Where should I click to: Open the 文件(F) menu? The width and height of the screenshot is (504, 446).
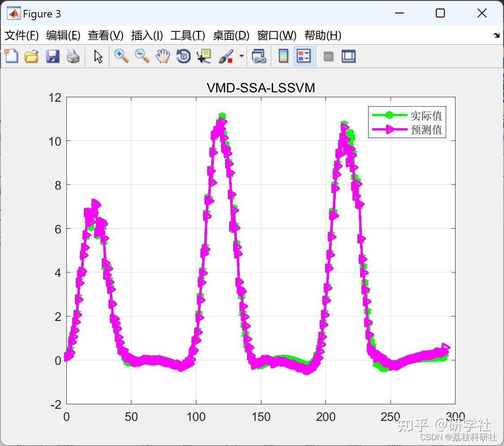[x=22, y=35]
